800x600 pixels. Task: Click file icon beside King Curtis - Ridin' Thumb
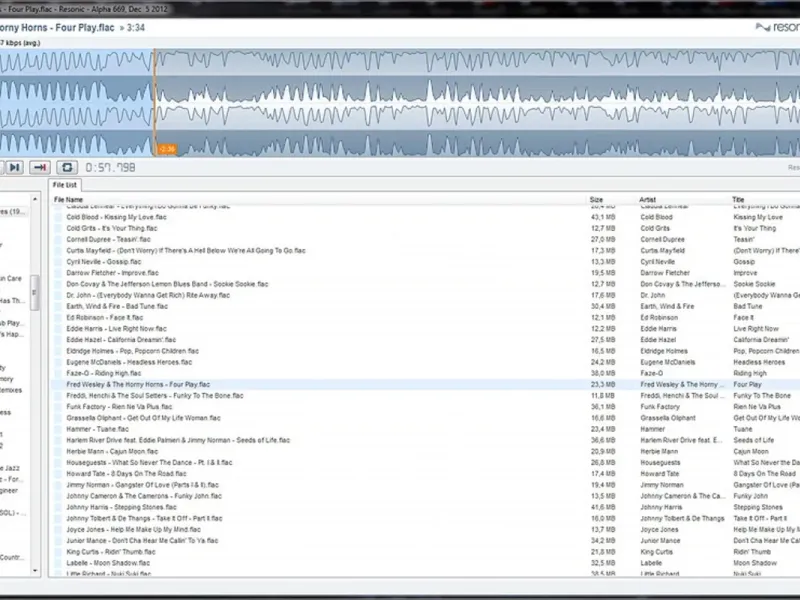(x=58, y=552)
